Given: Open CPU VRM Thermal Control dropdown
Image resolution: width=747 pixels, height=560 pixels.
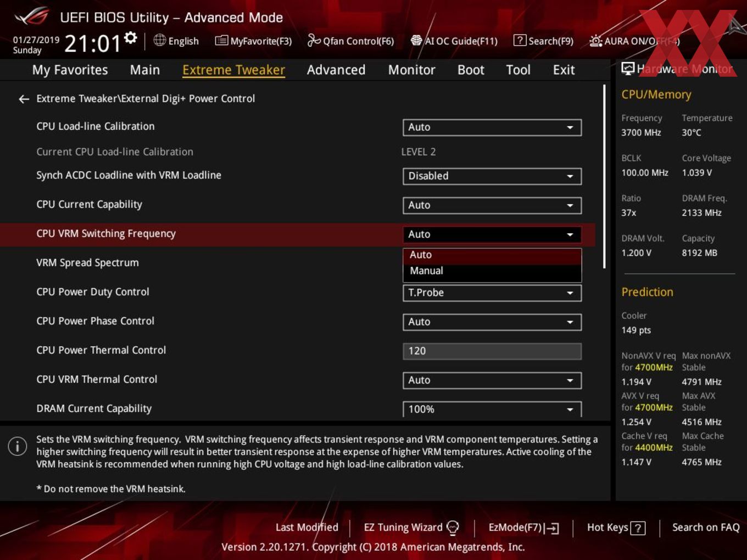Looking at the screenshot, I should pyautogui.click(x=492, y=380).
